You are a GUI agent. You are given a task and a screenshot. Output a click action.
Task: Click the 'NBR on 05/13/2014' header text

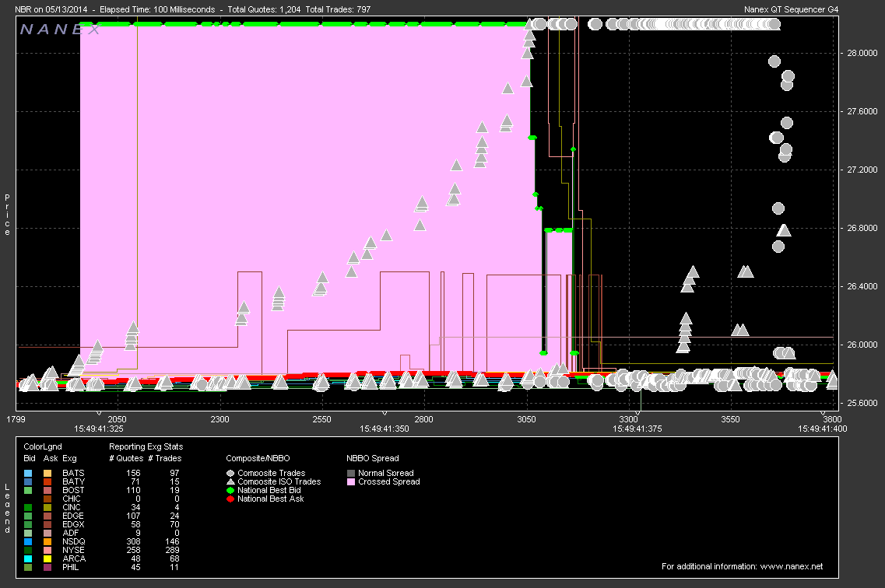(x=51, y=9)
